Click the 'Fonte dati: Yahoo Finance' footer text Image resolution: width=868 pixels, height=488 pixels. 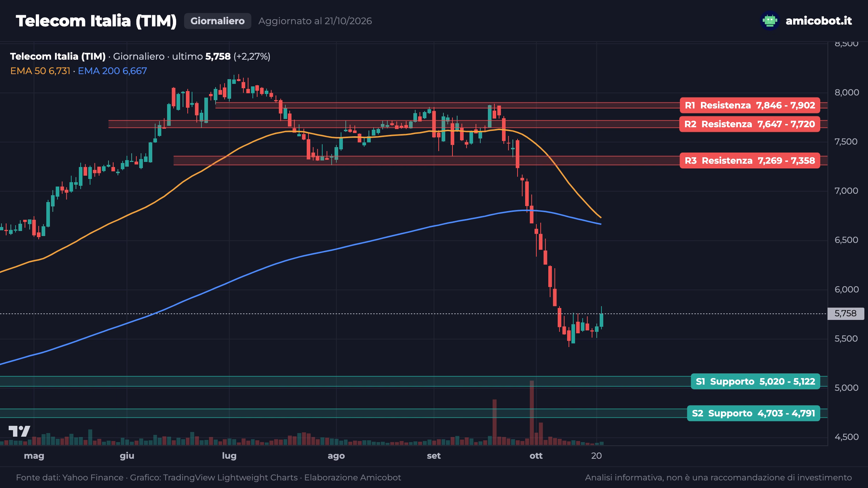click(x=70, y=478)
